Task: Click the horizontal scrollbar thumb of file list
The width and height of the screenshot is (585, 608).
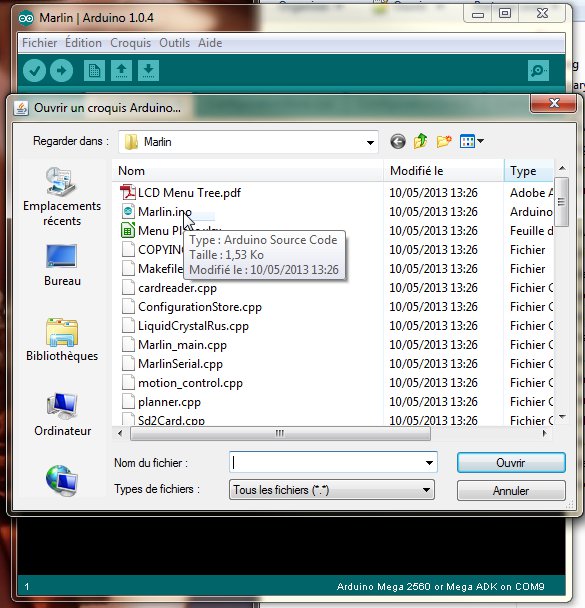Action: click(x=280, y=433)
